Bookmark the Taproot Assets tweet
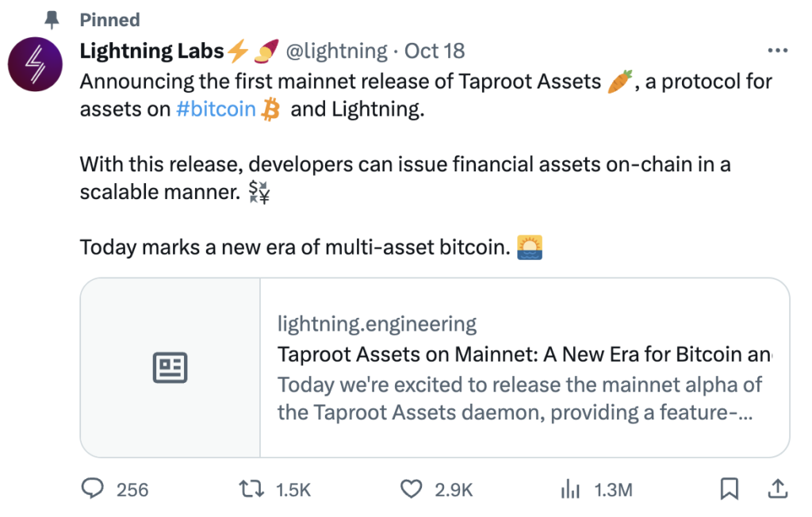The width and height of the screenshot is (812, 517). pos(730,488)
